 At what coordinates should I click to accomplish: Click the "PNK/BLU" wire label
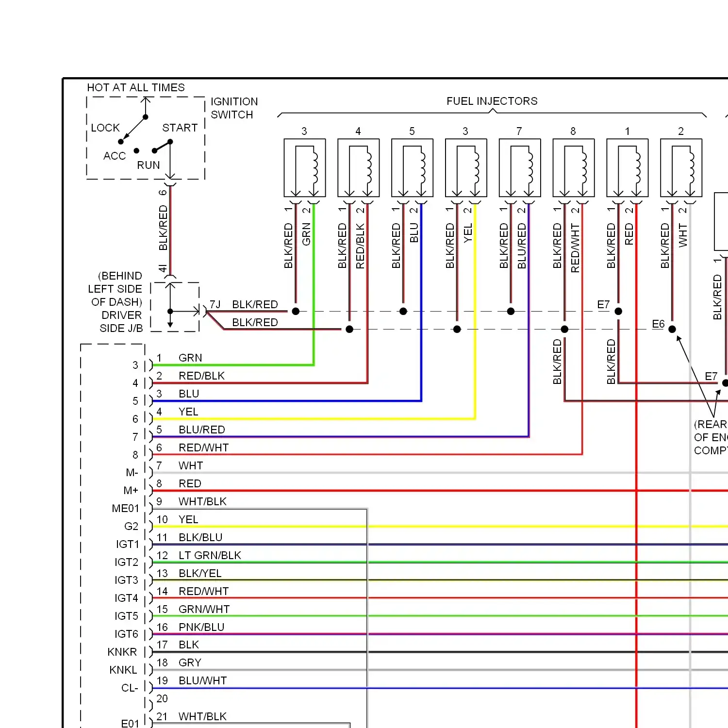tap(201, 627)
